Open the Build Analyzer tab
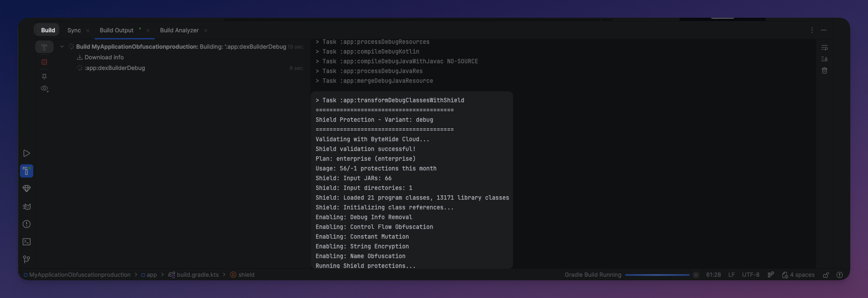Viewport: 868px width, 298px height. (179, 30)
